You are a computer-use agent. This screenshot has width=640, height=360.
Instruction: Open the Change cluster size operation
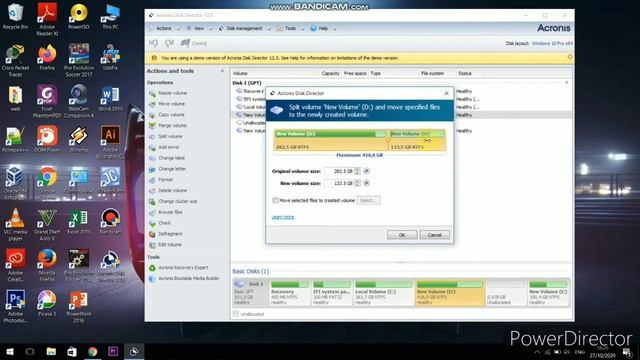tap(178, 201)
